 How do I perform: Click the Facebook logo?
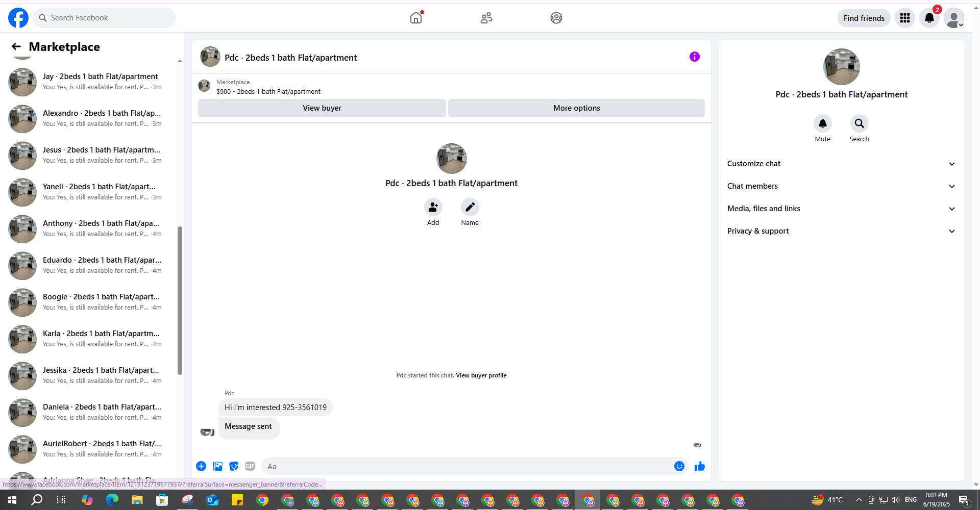click(x=18, y=18)
